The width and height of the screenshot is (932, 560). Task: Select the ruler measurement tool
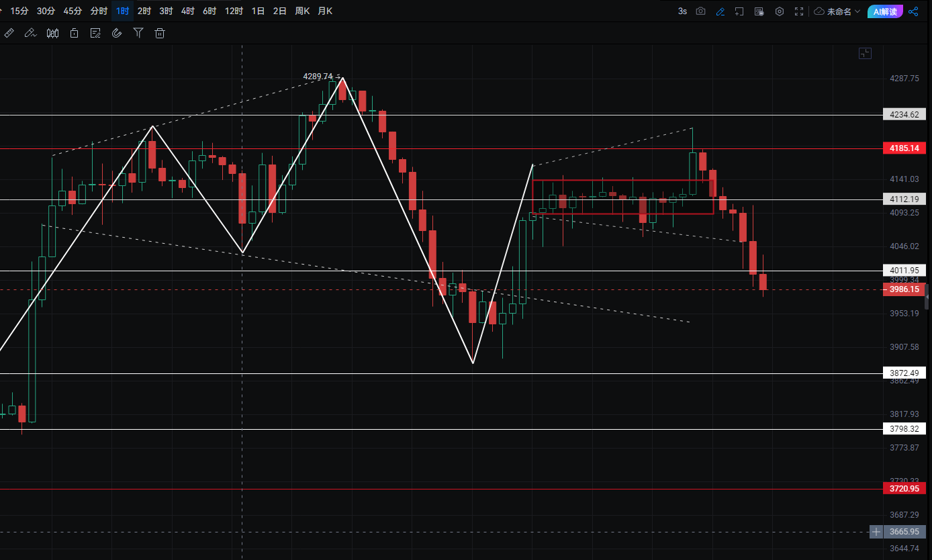9,33
